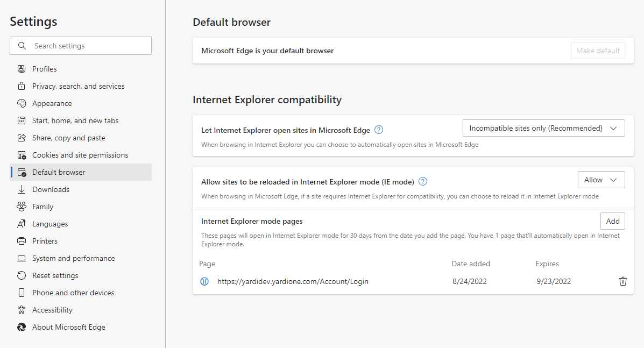Click the Start, home, and new tabs icon
Image resolution: width=644 pixels, height=348 pixels.
(x=22, y=120)
